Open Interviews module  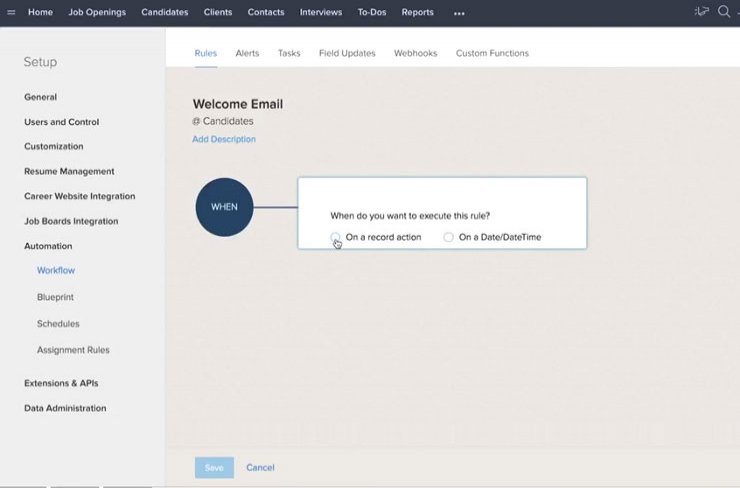[321, 12]
